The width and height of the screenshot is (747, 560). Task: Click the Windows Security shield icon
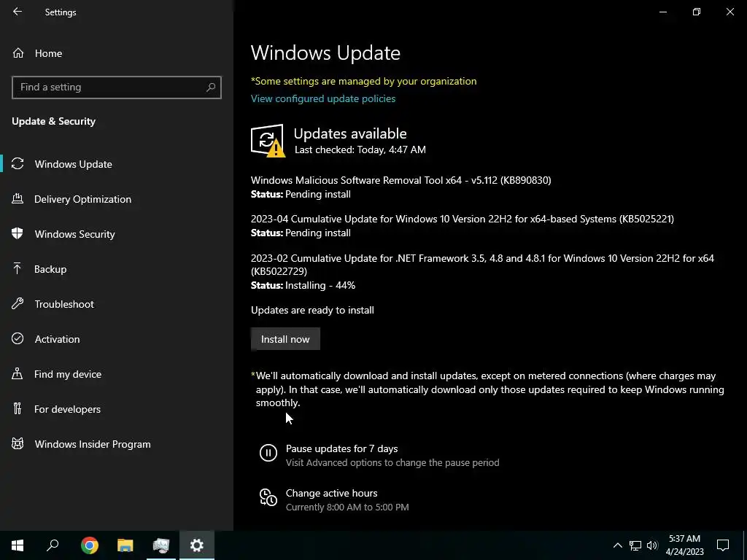click(x=18, y=234)
